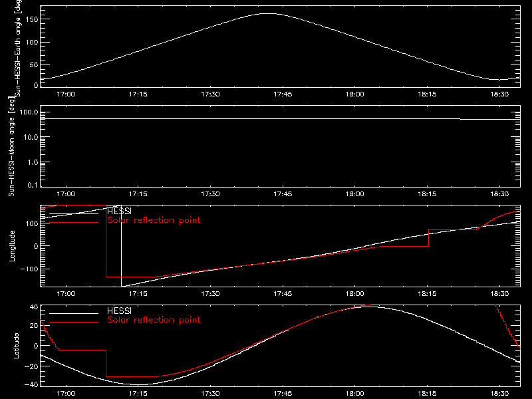Click the HESSI legend label in Longitude plot

point(119,211)
